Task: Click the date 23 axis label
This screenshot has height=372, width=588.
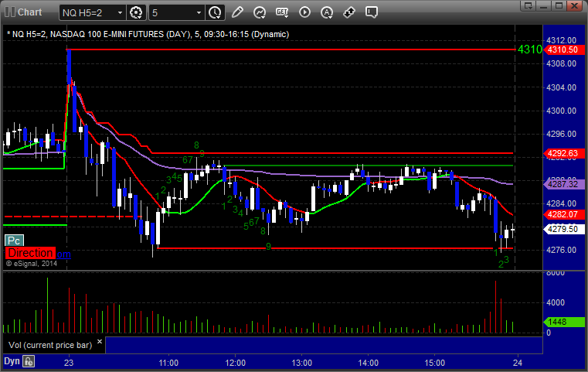Action: pos(69,363)
